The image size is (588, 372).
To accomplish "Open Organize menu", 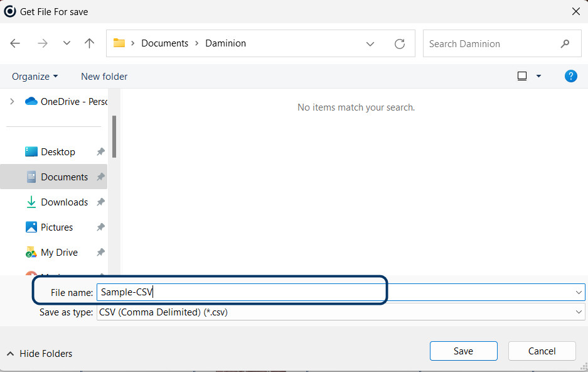I will (x=35, y=76).
